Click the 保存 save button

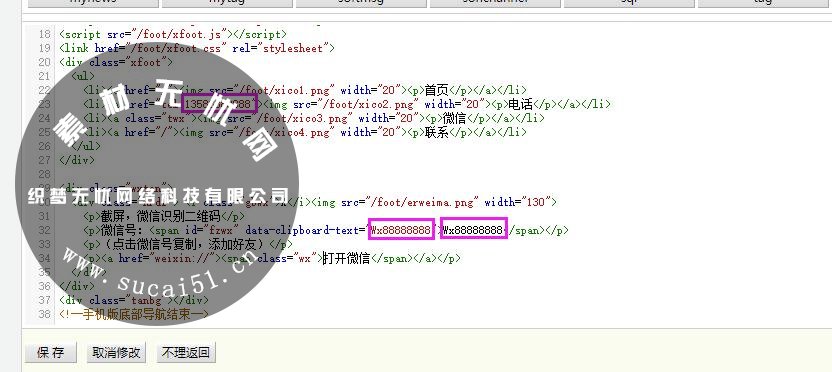coord(51,352)
